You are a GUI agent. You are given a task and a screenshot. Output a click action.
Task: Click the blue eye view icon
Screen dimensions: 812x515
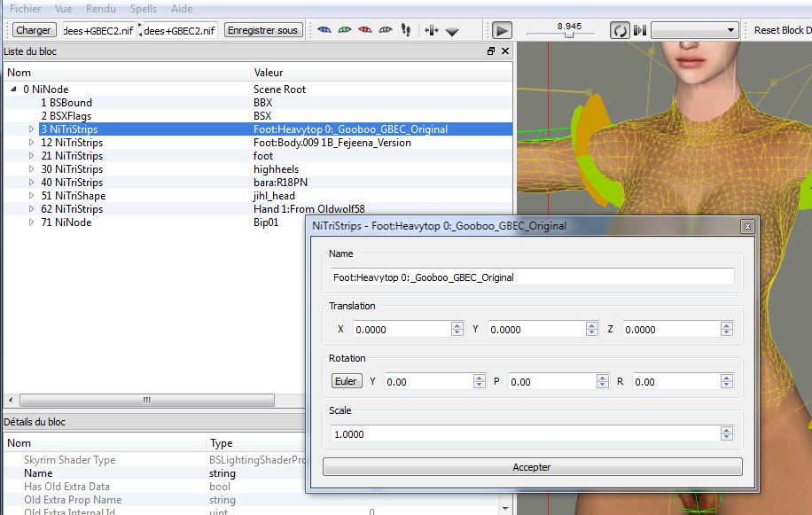coord(324,30)
